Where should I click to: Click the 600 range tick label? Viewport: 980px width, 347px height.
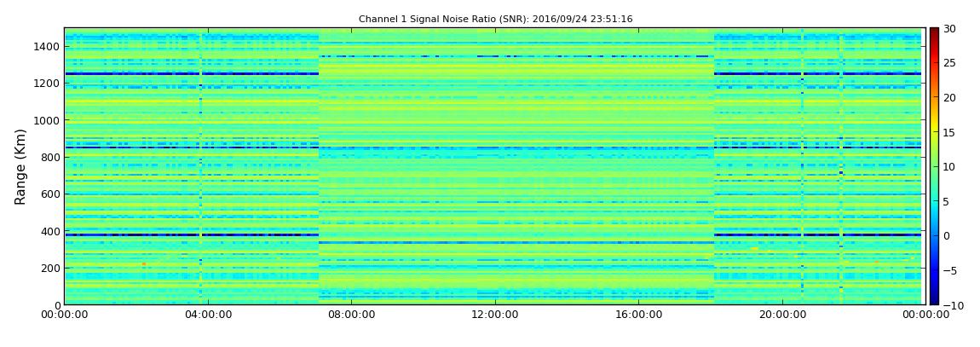[x=50, y=194]
